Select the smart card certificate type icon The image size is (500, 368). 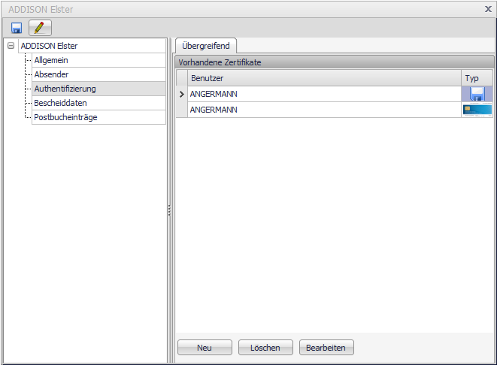pyautogui.click(x=477, y=110)
